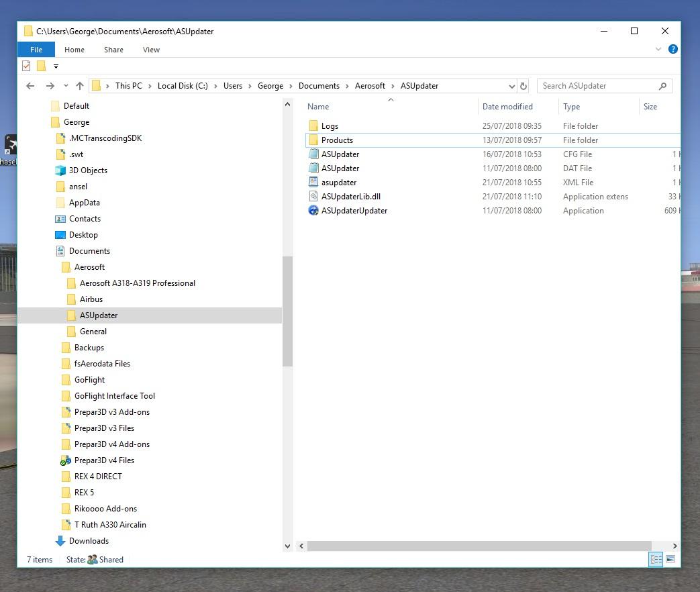Image resolution: width=700 pixels, height=592 pixels.
Task: Click the Properties quick access icon
Action: 26,66
